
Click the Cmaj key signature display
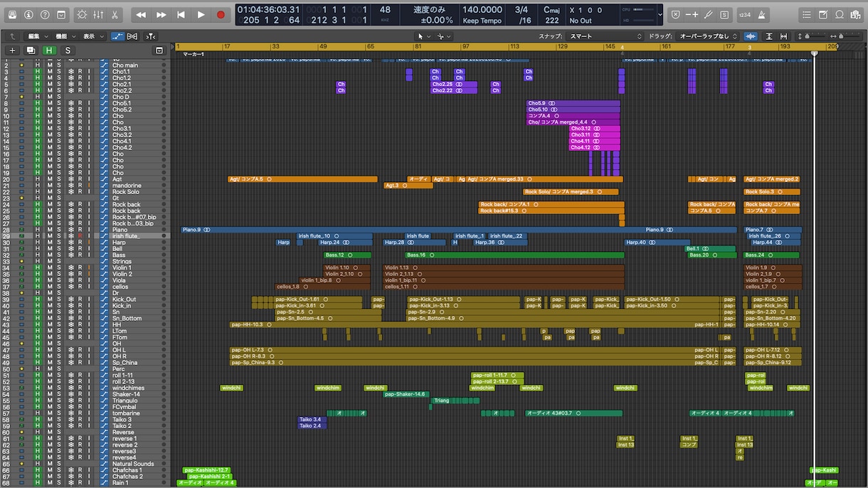click(551, 10)
